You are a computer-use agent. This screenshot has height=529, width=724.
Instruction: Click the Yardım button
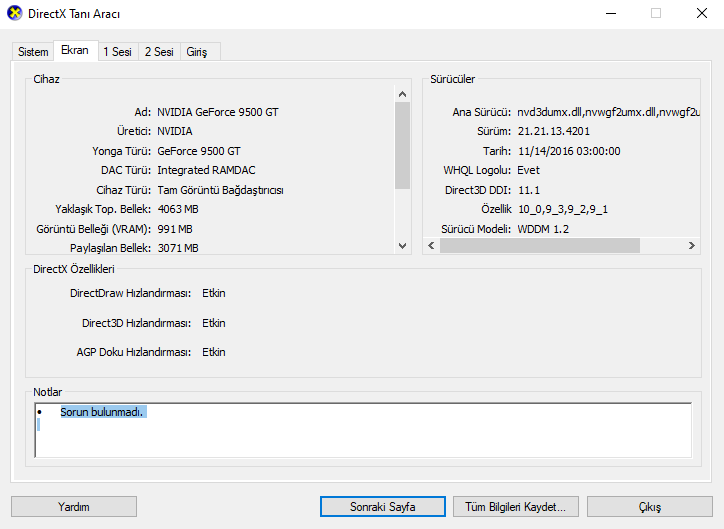(74, 507)
